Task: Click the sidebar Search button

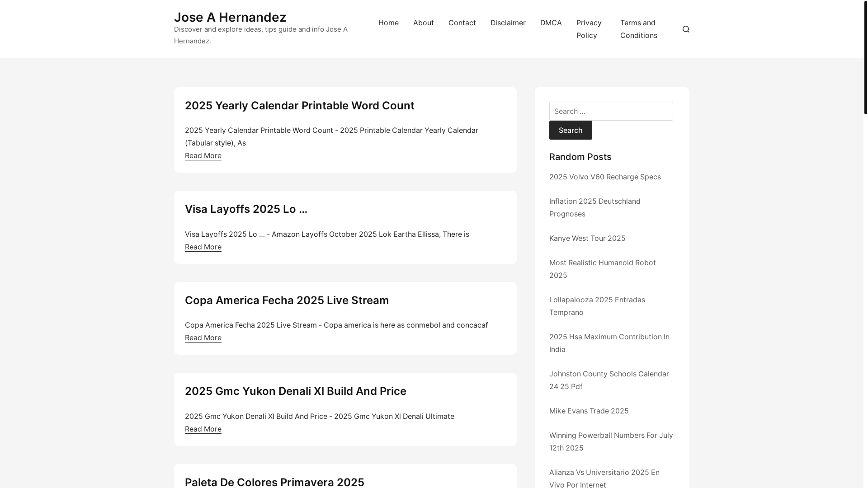Action: (x=571, y=130)
